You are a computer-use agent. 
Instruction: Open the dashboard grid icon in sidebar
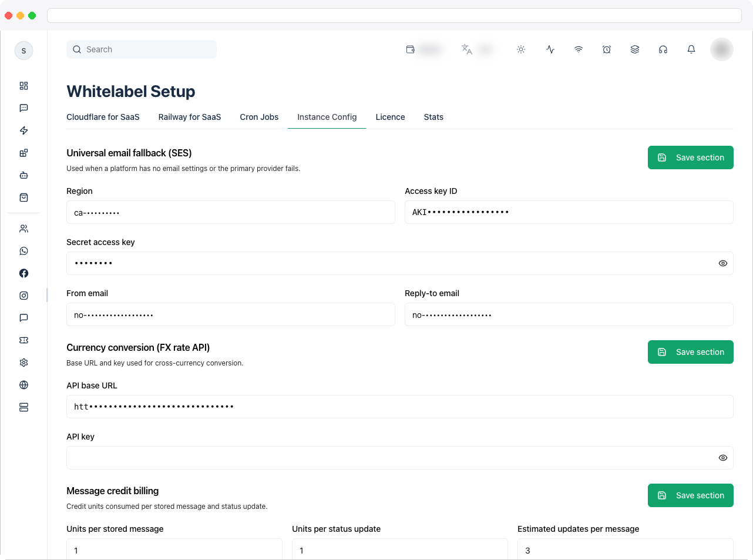[23, 86]
